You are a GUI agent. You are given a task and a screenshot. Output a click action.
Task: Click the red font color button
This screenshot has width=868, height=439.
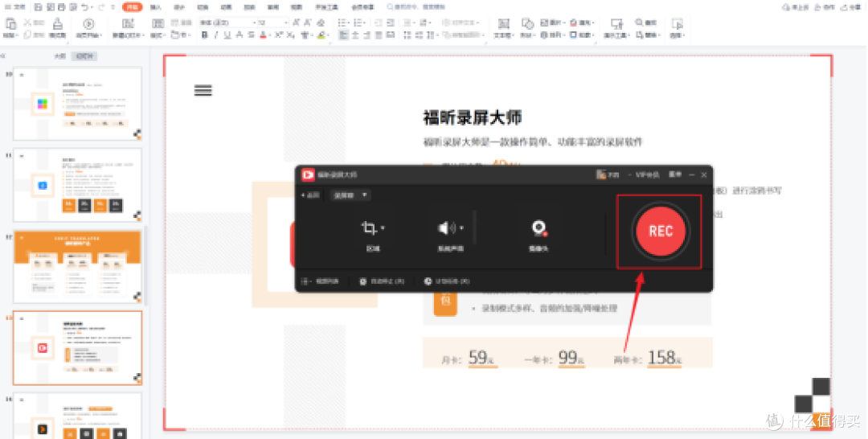click(x=262, y=35)
